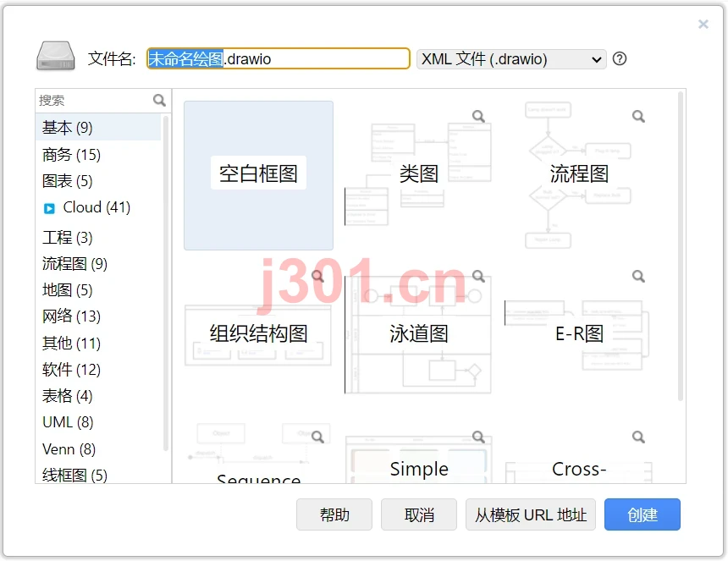
Task: Click the 取消 button
Action: click(419, 514)
